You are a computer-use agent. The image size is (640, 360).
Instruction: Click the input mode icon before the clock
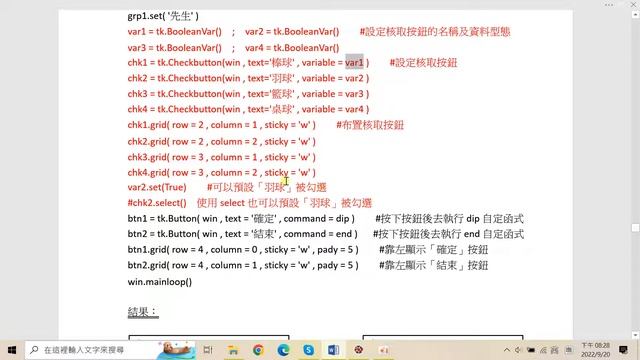pyautogui.click(x=569, y=350)
